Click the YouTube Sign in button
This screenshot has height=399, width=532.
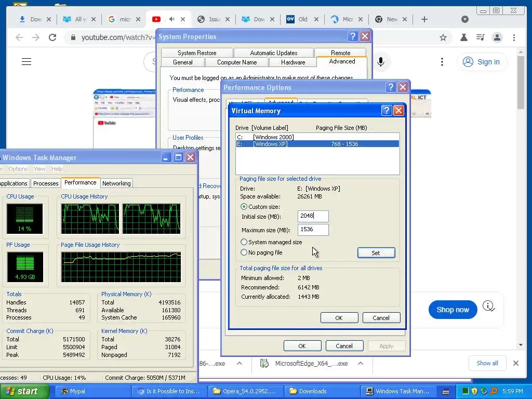click(x=482, y=62)
